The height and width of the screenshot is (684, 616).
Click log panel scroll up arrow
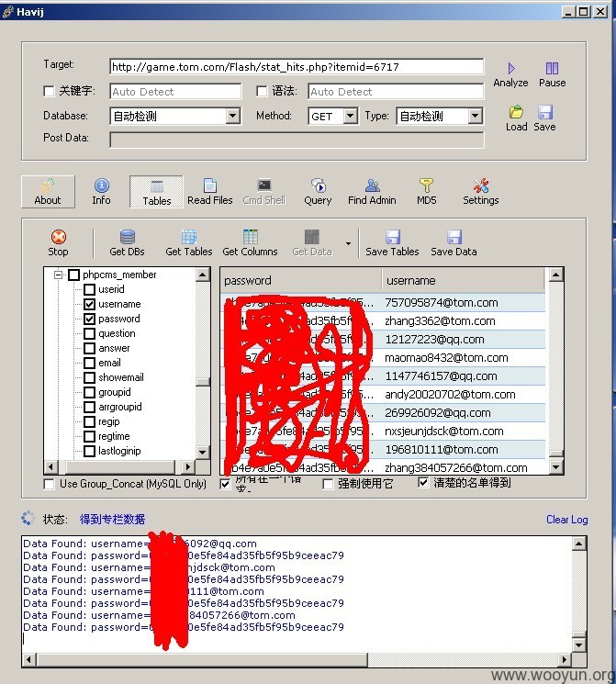(579, 544)
